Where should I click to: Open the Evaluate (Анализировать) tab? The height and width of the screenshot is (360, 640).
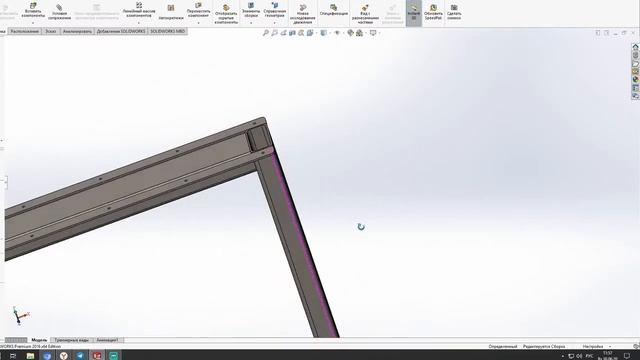(78, 31)
